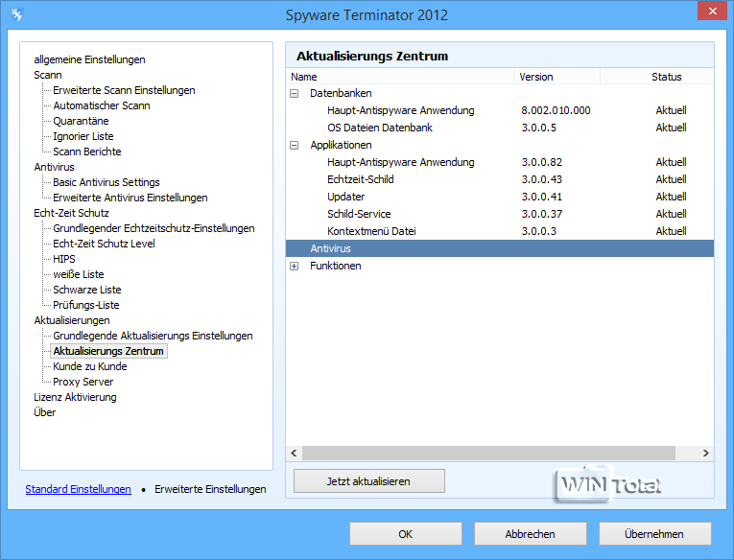Image resolution: width=734 pixels, height=560 pixels.
Task: Select the Aktualisierungen category
Action: click(x=72, y=320)
